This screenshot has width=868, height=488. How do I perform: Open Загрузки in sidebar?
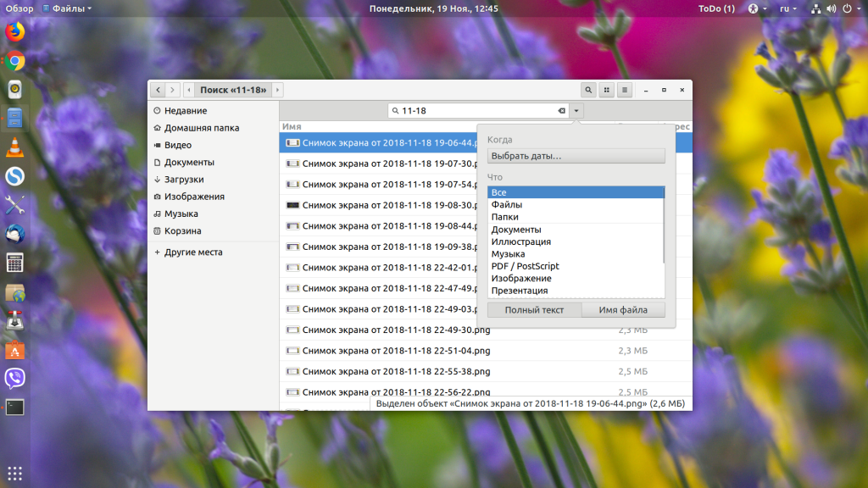(213, 180)
